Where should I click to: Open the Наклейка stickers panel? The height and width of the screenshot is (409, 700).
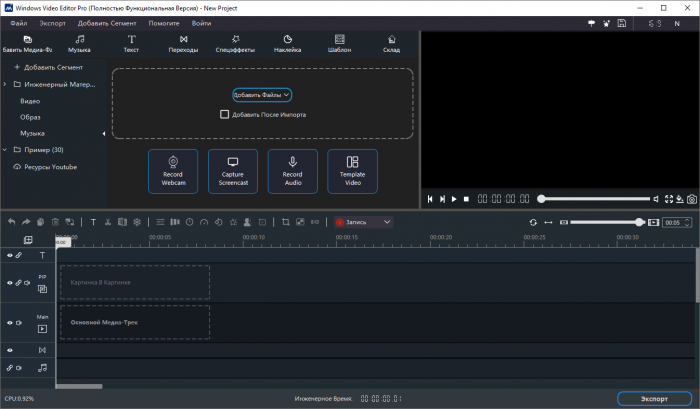click(x=288, y=43)
